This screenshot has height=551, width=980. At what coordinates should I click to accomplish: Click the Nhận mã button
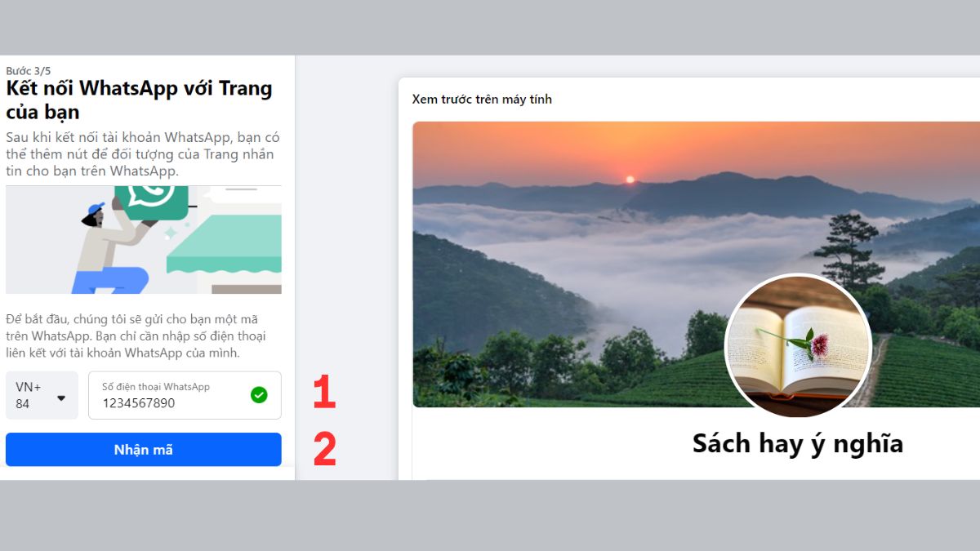point(144,450)
